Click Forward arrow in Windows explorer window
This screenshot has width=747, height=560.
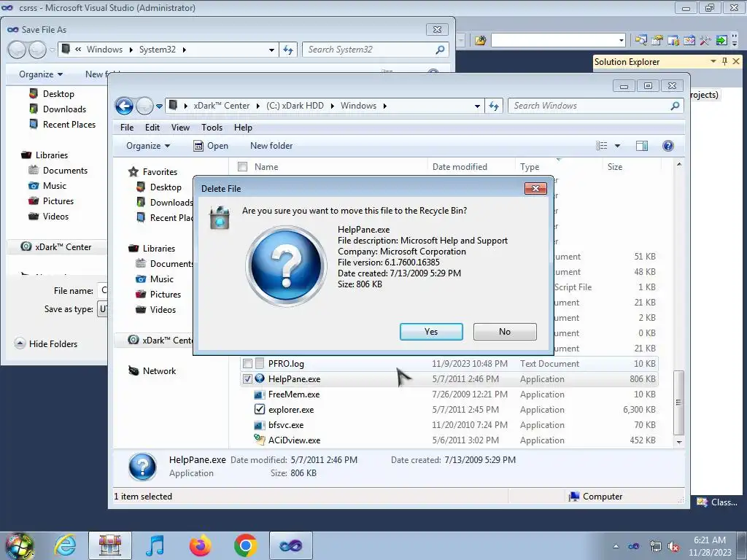click(144, 106)
